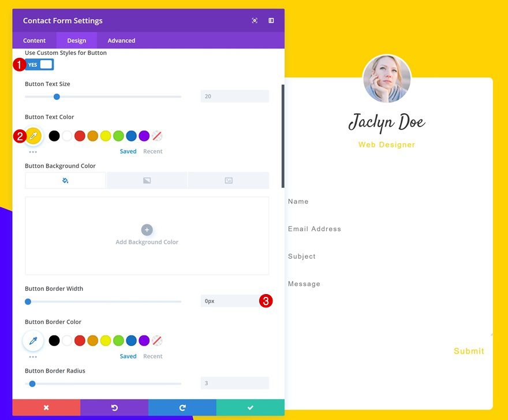The width and height of the screenshot is (508, 420).
Task: Open Recent colors for Button Border Color
Action: (x=152, y=356)
